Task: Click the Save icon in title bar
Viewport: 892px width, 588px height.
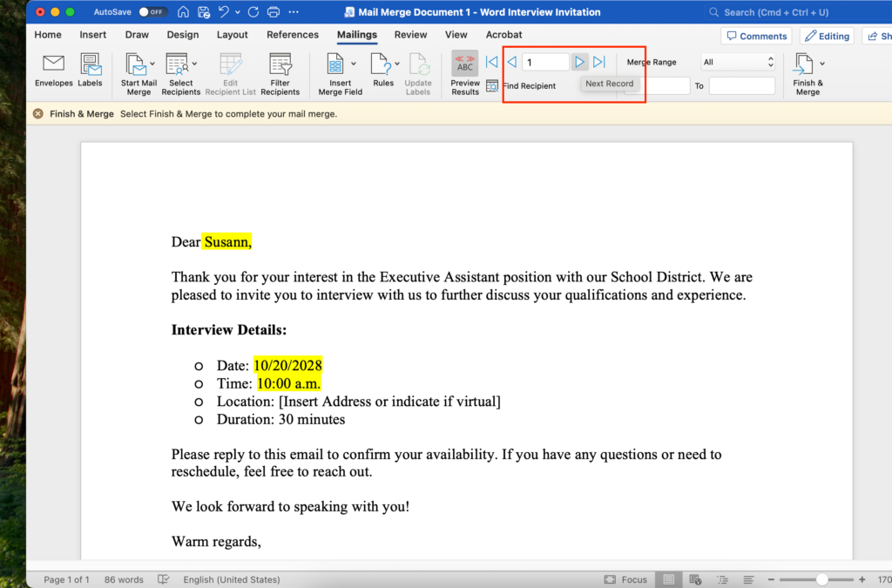Action: click(204, 12)
